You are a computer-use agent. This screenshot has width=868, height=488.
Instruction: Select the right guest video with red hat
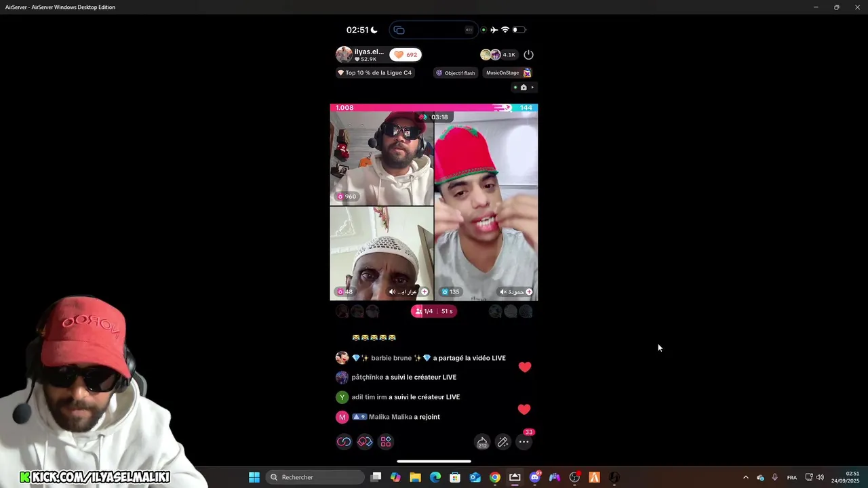coord(486,206)
